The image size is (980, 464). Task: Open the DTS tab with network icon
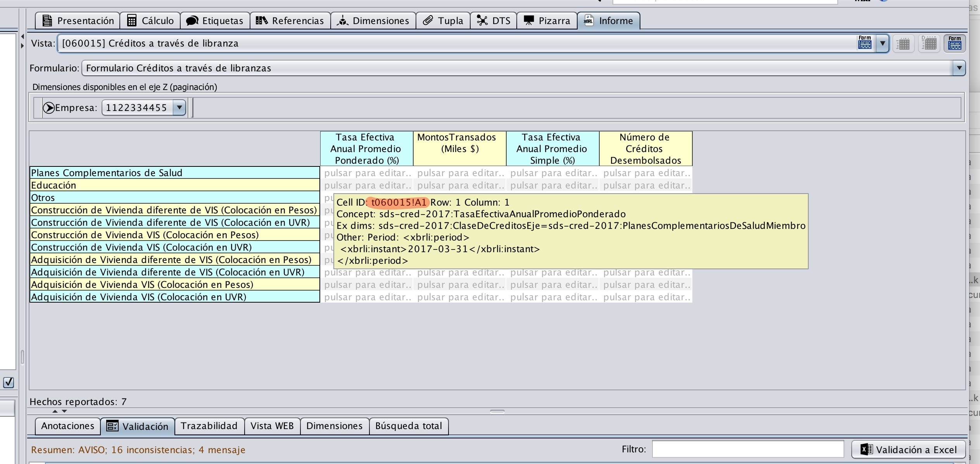493,21
